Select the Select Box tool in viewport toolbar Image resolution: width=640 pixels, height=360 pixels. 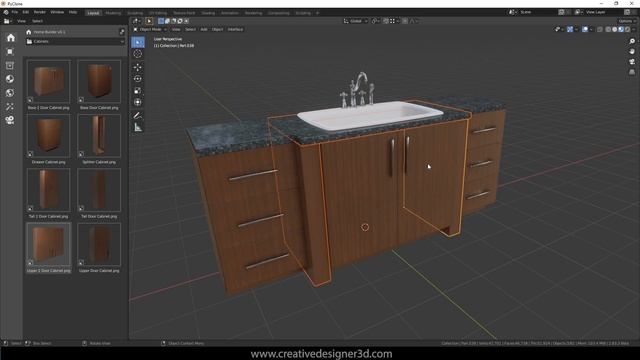point(138,42)
